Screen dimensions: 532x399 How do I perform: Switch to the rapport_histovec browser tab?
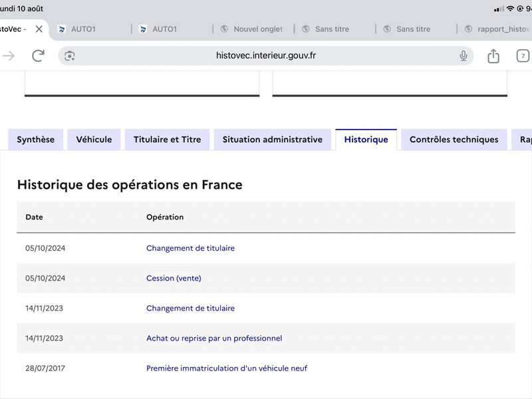[496, 29]
